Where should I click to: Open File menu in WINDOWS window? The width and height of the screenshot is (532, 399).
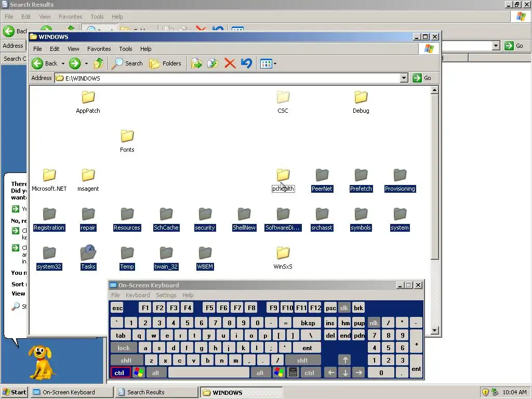coord(37,49)
